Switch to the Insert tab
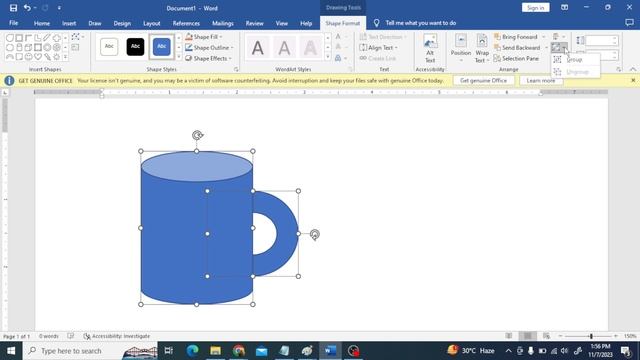Screen dimensions: 640x360 point(69,23)
